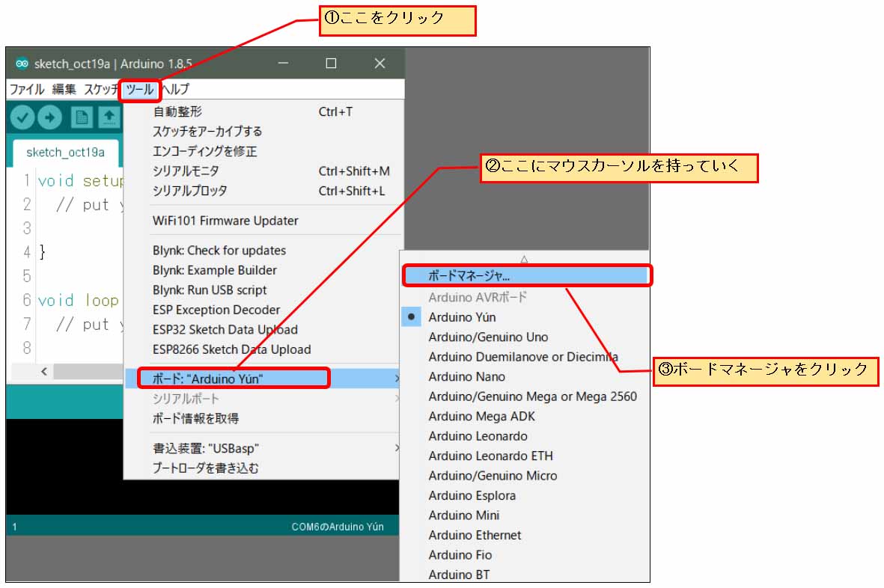Click the Open sketch up-arrow icon
884x588 pixels.
tap(109, 117)
